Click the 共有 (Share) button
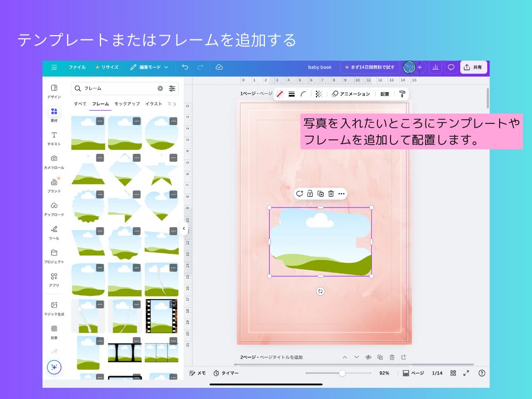532x399 pixels. pos(473,67)
